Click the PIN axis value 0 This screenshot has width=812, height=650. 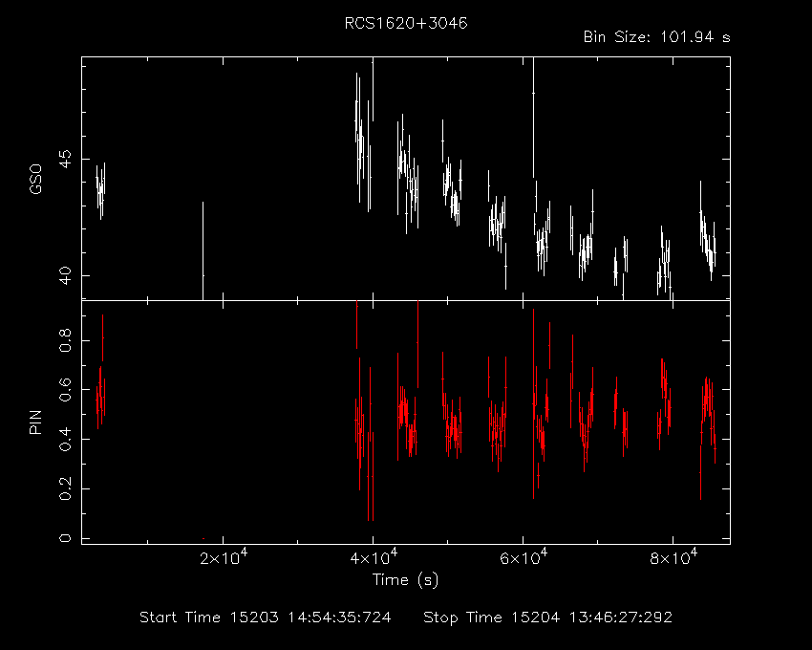(x=65, y=538)
